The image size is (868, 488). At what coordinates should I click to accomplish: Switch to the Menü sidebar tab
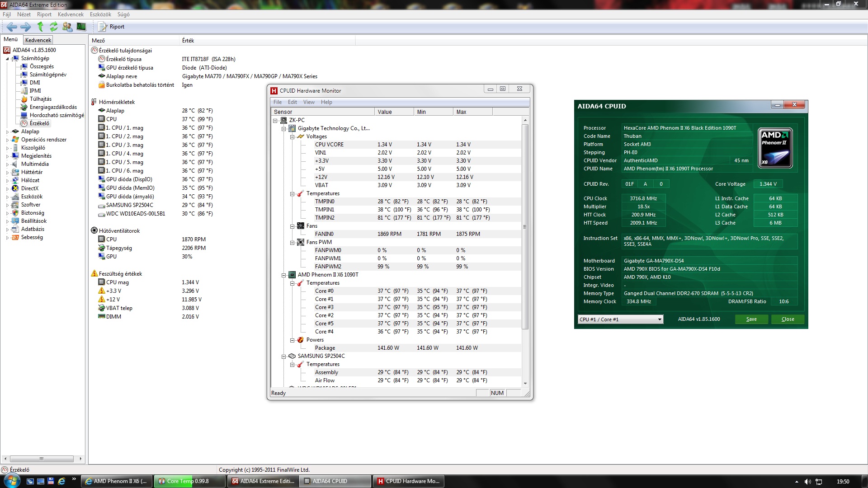[x=11, y=40]
